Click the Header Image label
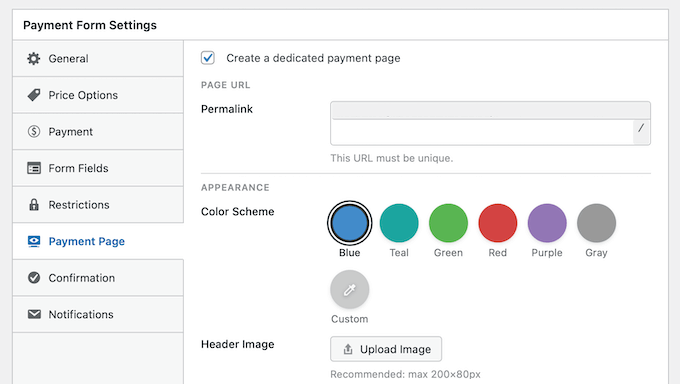This screenshot has height=384, width=680. (238, 345)
